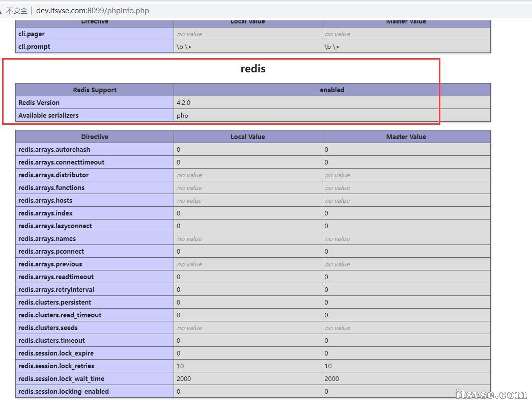Click local 'no value' for redis.arrays.distributor
This screenshot has height=409, width=532.
(x=189, y=175)
